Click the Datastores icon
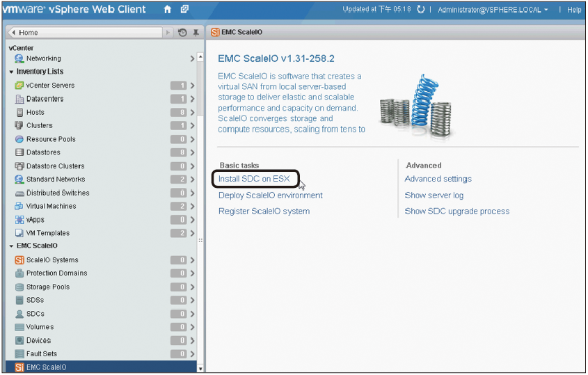The image size is (588, 375). [x=19, y=152]
